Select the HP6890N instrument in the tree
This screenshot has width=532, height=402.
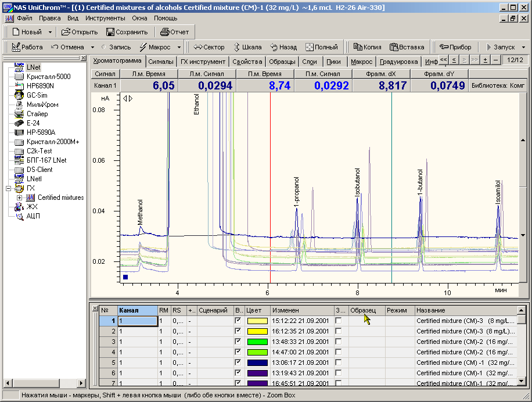tap(40, 86)
